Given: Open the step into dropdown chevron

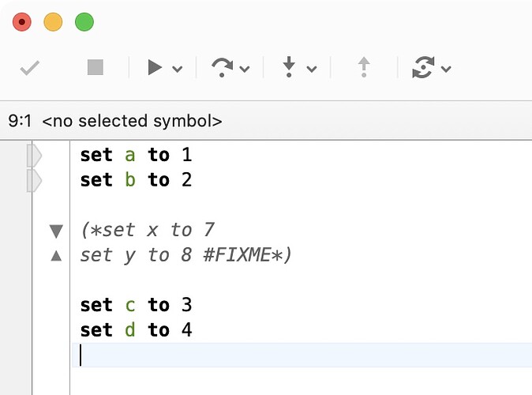Looking at the screenshot, I should [312, 69].
